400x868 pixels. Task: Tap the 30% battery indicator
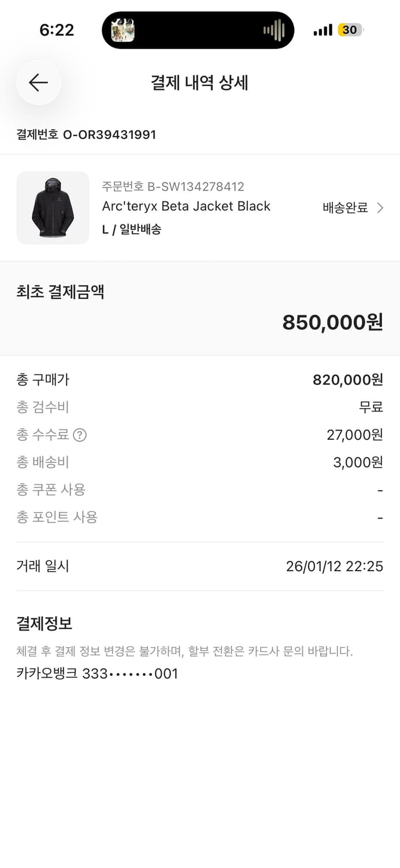click(x=350, y=29)
